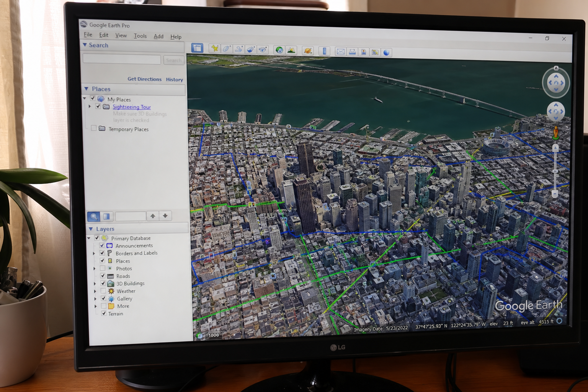Uncheck the 3D Buildings layer
The width and height of the screenshot is (588, 392).
point(103,283)
